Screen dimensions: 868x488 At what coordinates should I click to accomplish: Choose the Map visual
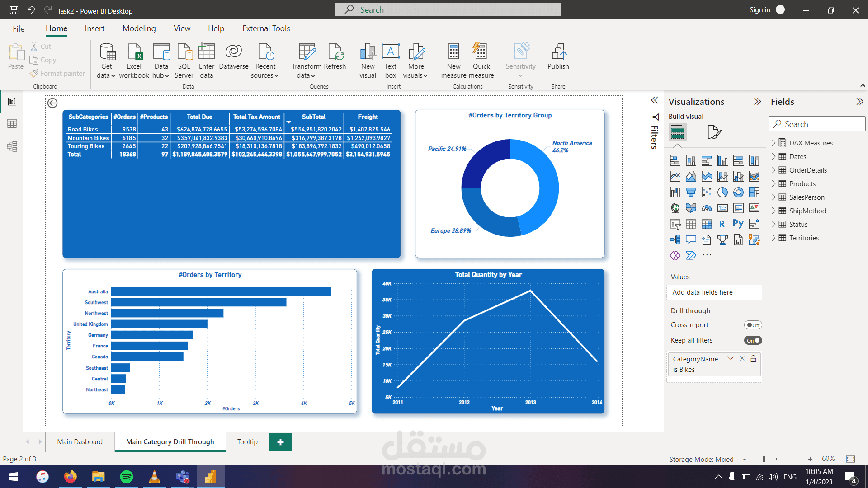[x=675, y=208]
